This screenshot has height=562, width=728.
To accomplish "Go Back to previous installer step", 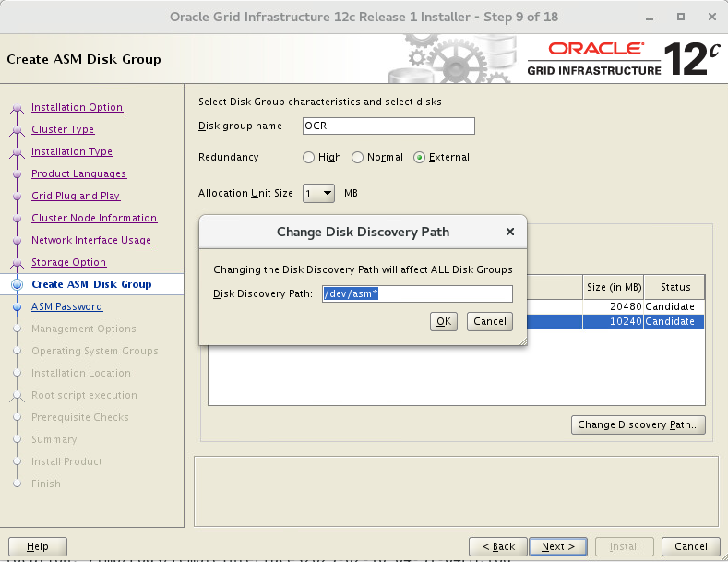I will tap(498, 546).
